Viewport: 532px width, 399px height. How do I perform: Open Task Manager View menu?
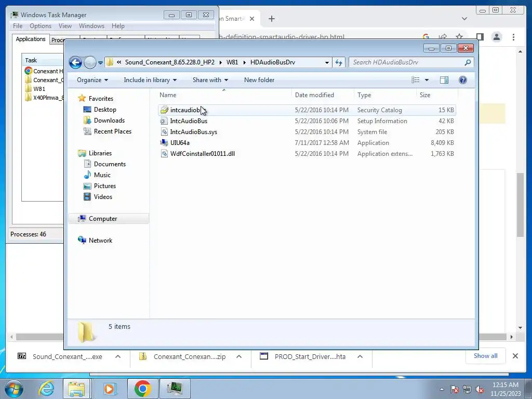[65, 26]
